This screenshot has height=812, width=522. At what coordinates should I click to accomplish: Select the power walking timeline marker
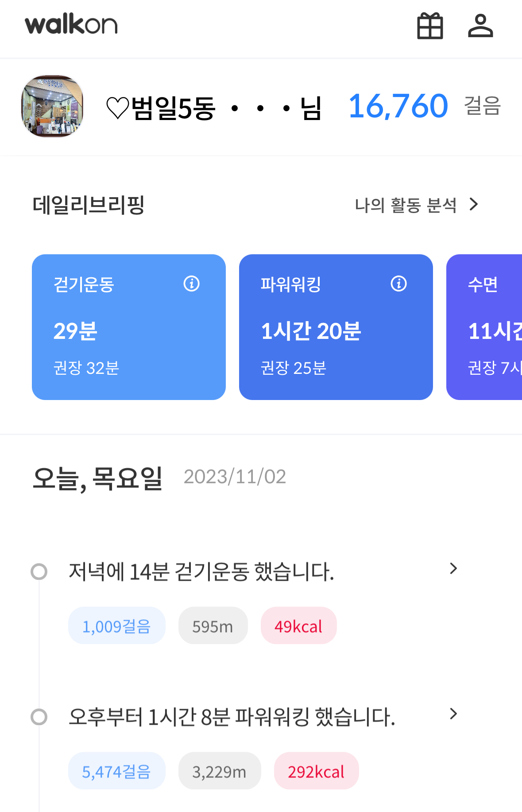point(39,717)
